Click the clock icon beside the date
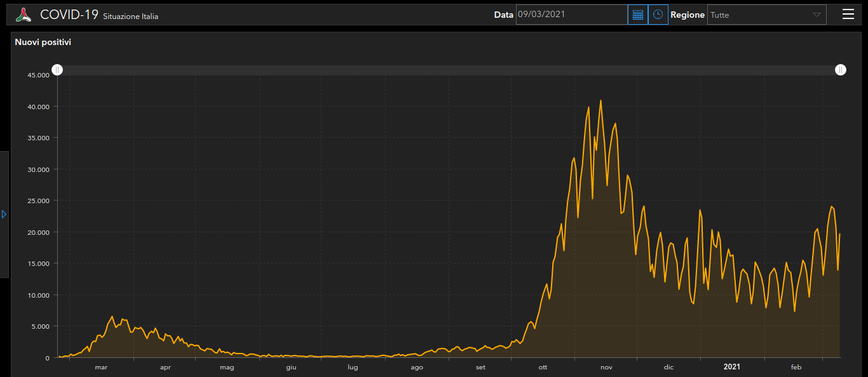 pos(658,15)
